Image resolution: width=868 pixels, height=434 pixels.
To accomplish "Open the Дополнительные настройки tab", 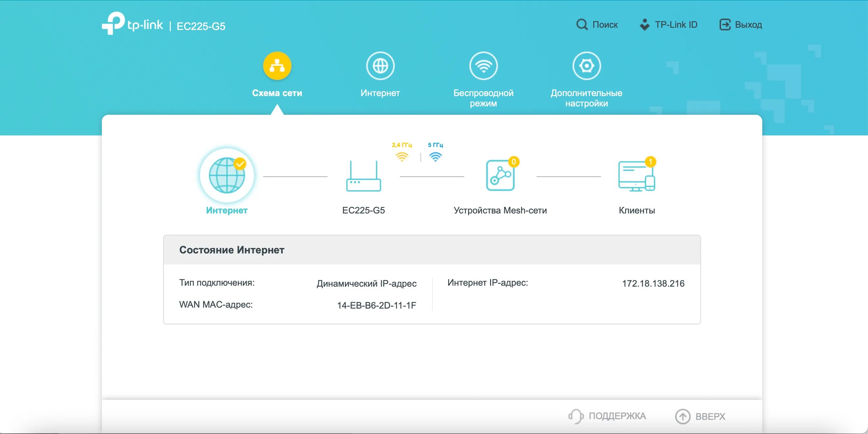I will click(x=586, y=98).
